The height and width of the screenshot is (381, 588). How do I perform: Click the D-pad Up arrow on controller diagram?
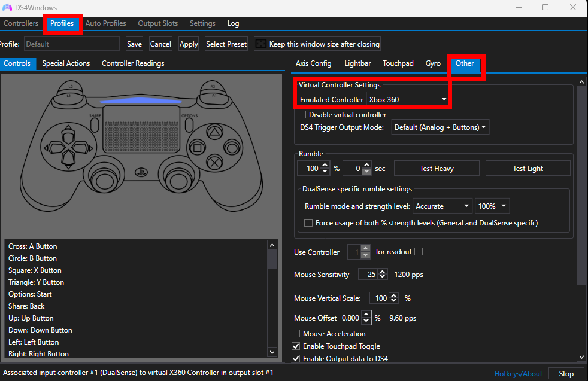click(x=68, y=135)
